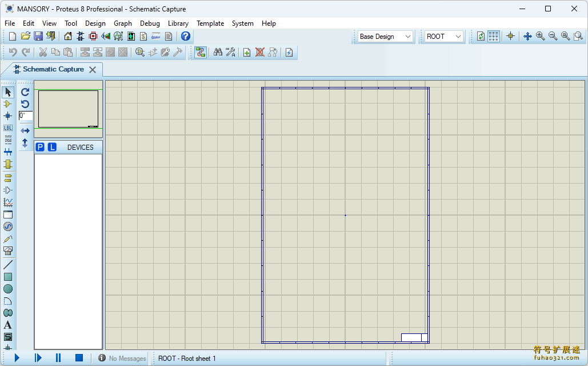Select Buses Mode tool

(8, 152)
